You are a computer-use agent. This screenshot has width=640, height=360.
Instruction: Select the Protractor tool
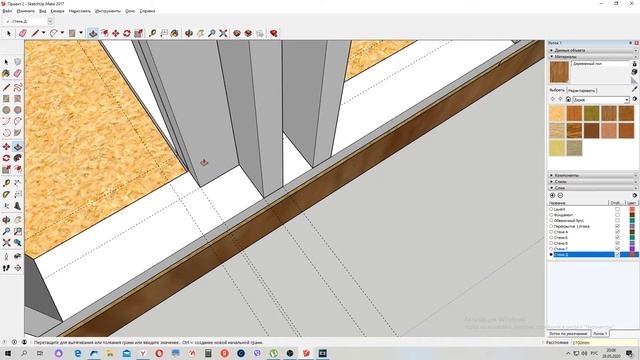tap(6, 194)
